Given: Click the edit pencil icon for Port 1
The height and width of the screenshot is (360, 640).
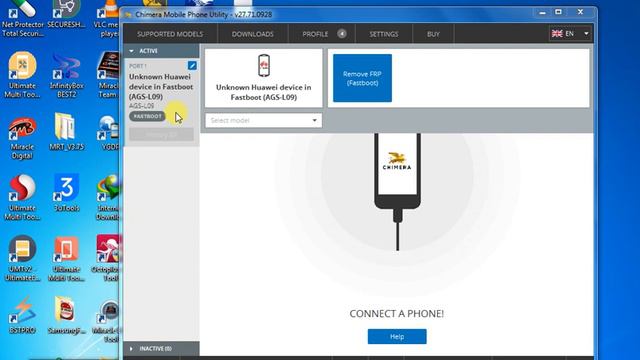Looking at the screenshot, I should [192, 65].
